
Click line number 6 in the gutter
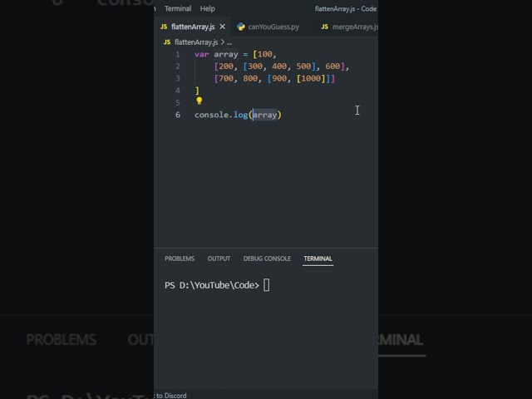[177, 115]
